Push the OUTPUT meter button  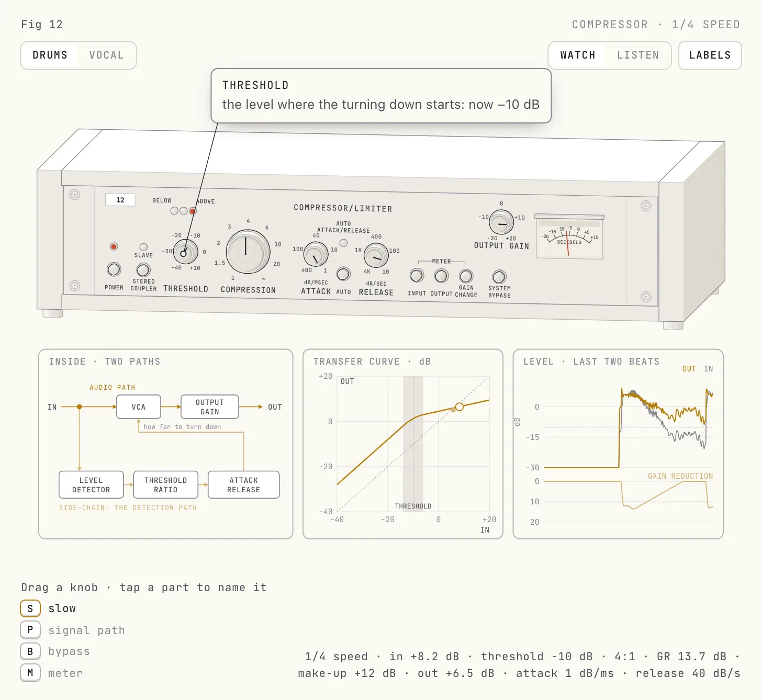pos(442,276)
